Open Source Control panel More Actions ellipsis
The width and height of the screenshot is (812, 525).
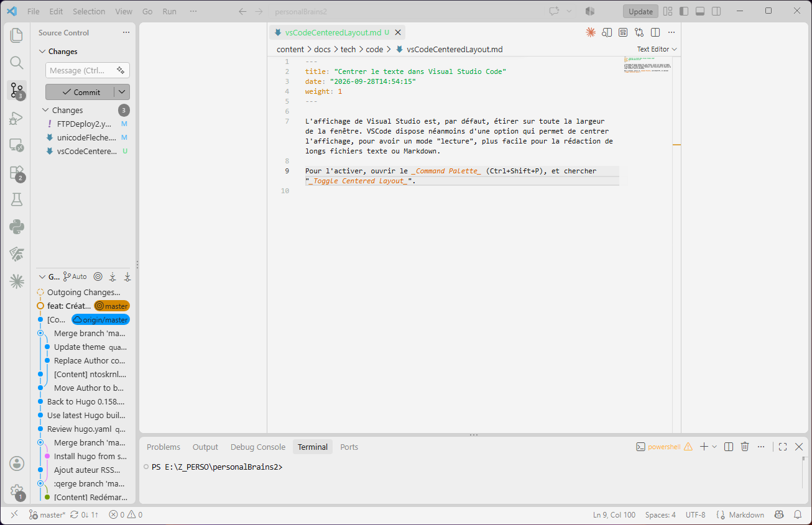click(126, 32)
